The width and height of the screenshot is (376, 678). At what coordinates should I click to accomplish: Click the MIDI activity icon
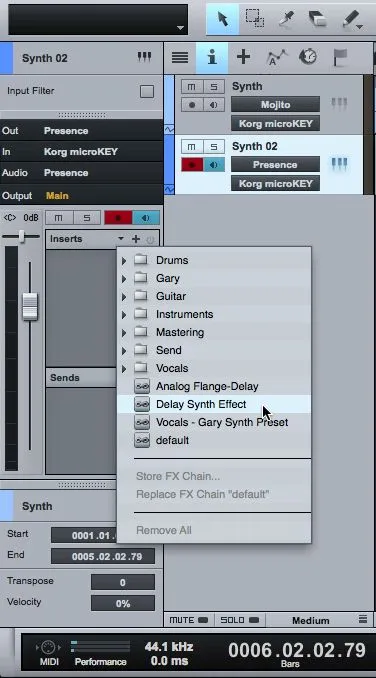pyautogui.click(x=48, y=647)
